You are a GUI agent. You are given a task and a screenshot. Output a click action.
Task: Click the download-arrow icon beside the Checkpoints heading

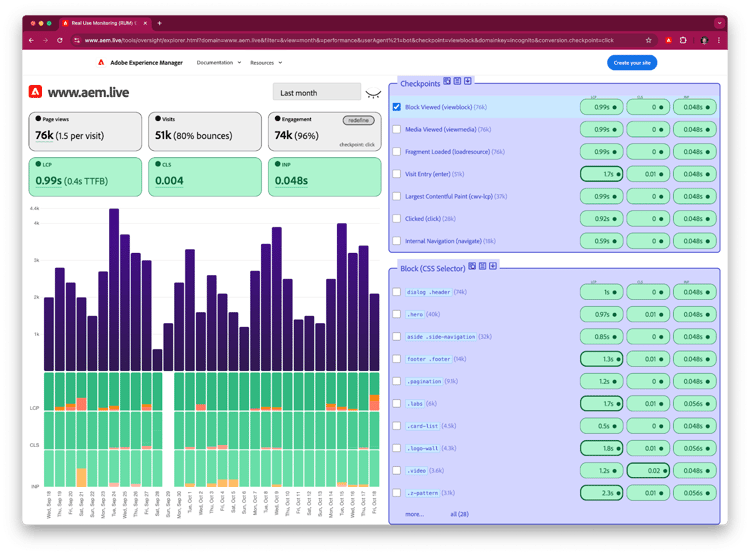[468, 81]
